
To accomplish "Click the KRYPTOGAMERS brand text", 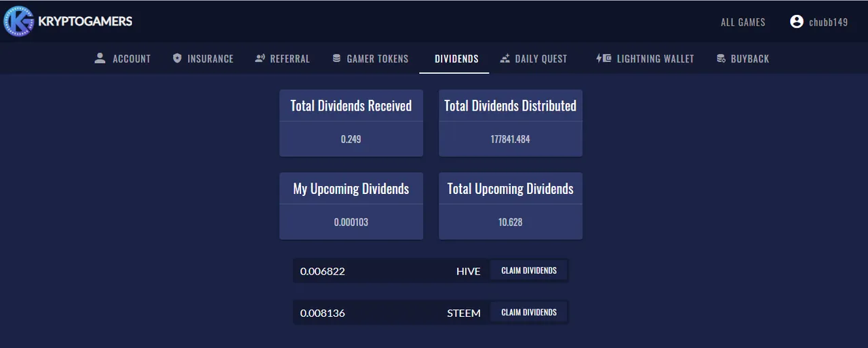I will (85, 21).
